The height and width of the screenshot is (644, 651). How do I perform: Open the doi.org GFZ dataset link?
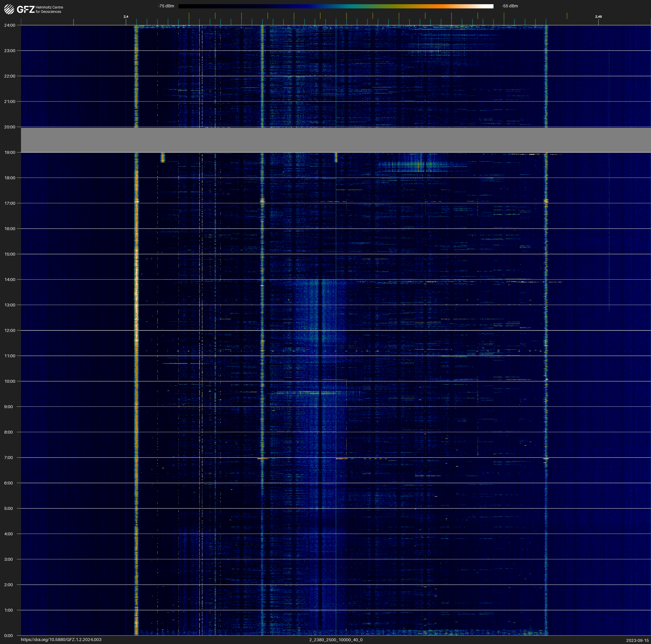61,640
